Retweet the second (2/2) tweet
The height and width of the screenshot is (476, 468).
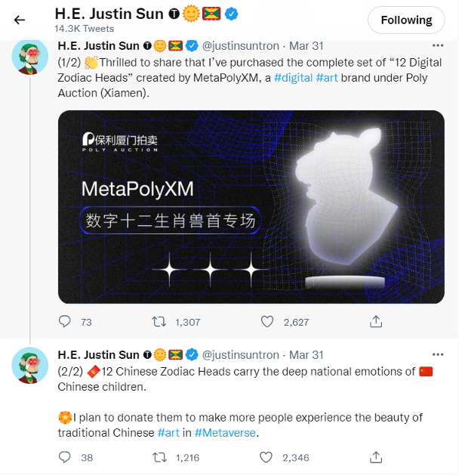[x=159, y=457]
